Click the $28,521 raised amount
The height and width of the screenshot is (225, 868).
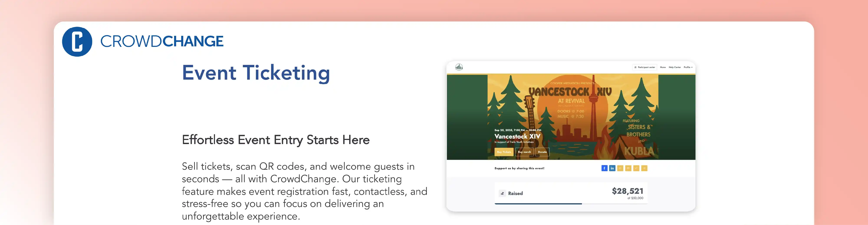(627, 191)
